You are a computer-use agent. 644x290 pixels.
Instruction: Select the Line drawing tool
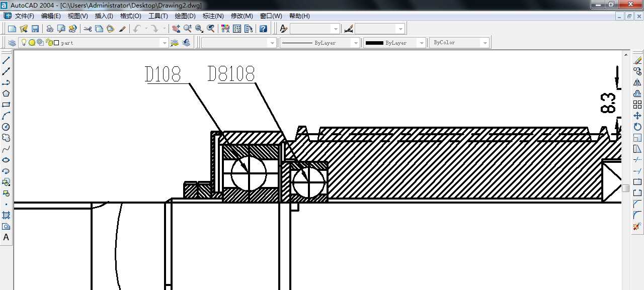tap(6, 60)
